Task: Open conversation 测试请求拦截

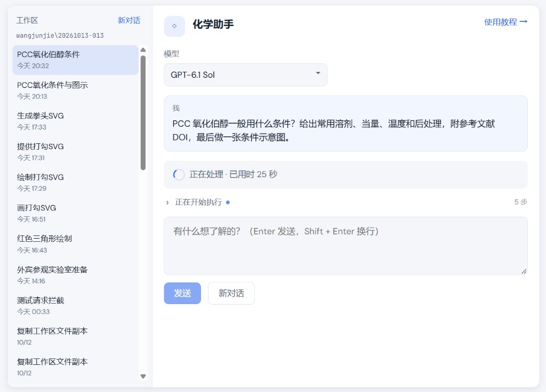Action: pos(76,306)
